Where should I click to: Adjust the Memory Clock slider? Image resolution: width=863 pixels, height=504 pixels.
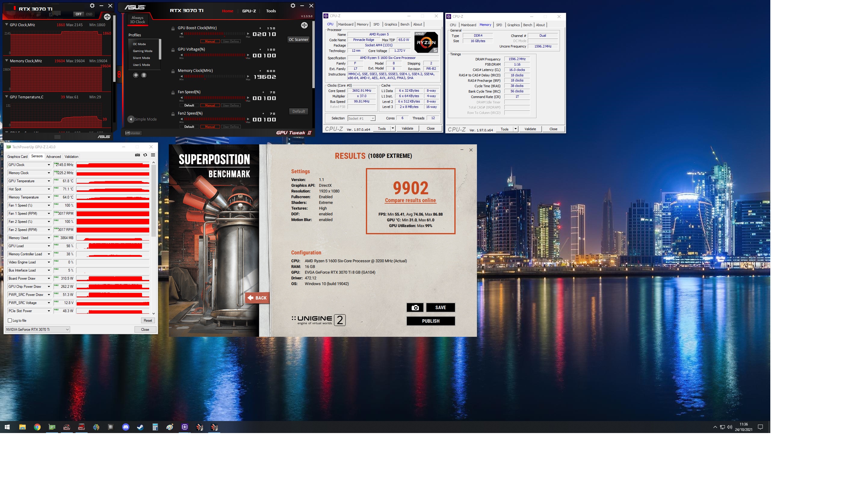[x=215, y=77]
